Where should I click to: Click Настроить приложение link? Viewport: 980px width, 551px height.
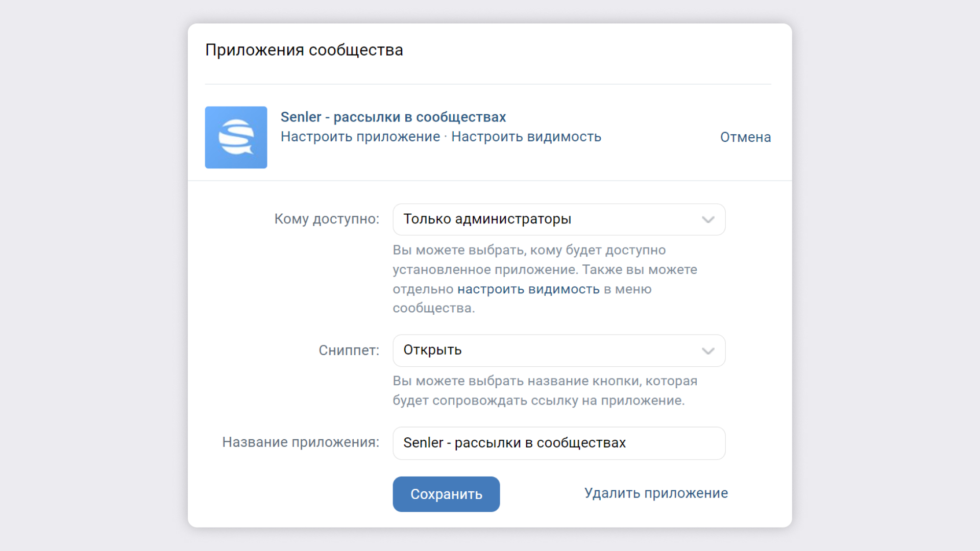[360, 137]
